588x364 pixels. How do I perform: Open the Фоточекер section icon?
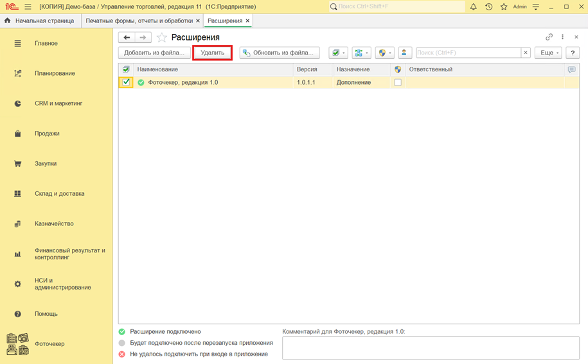click(17, 344)
